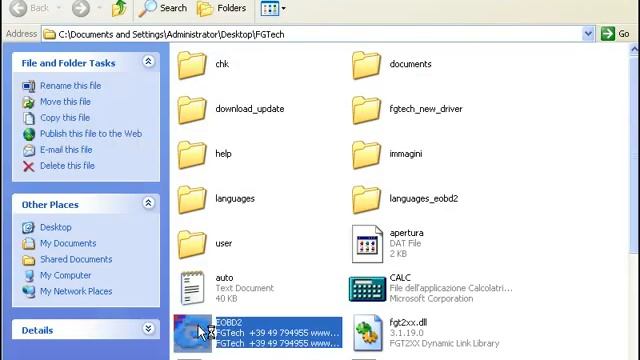640x360 pixels.
Task: Click the red X delete icon
Action: coord(29,166)
